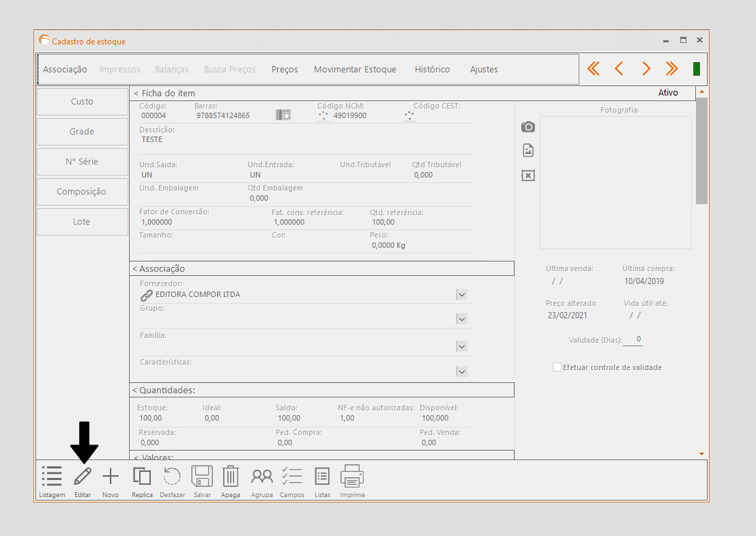Image resolution: width=756 pixels, height=536 pixels.
Task: Open the Listagem list view icon
Action: click(x=52, y=477)
